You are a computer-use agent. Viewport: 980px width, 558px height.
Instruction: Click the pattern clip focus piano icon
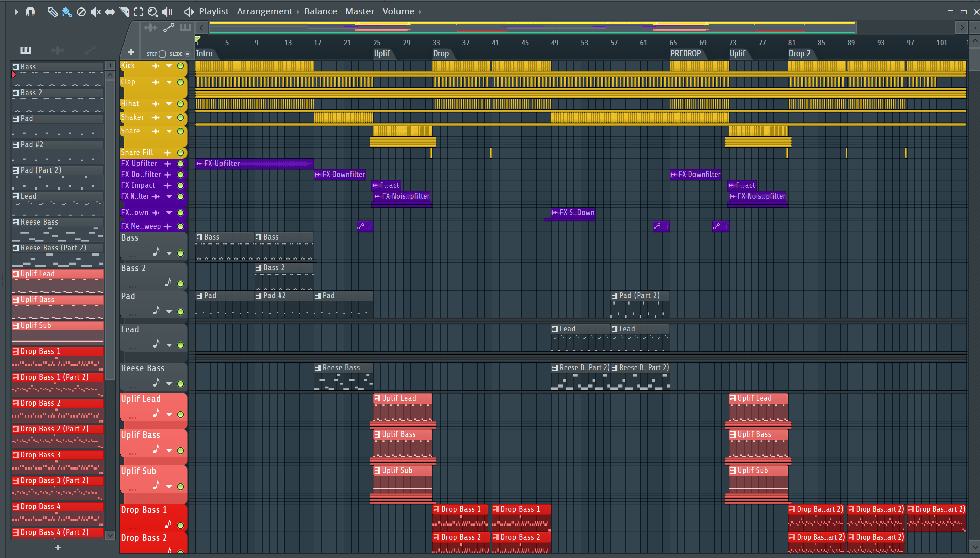tap(185, 28)
